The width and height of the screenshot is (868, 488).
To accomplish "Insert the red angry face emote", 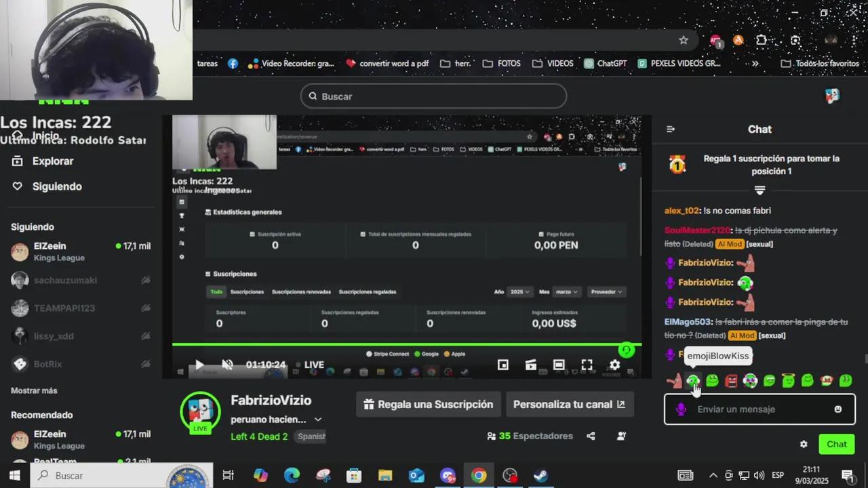I will (x=731, y=381).
